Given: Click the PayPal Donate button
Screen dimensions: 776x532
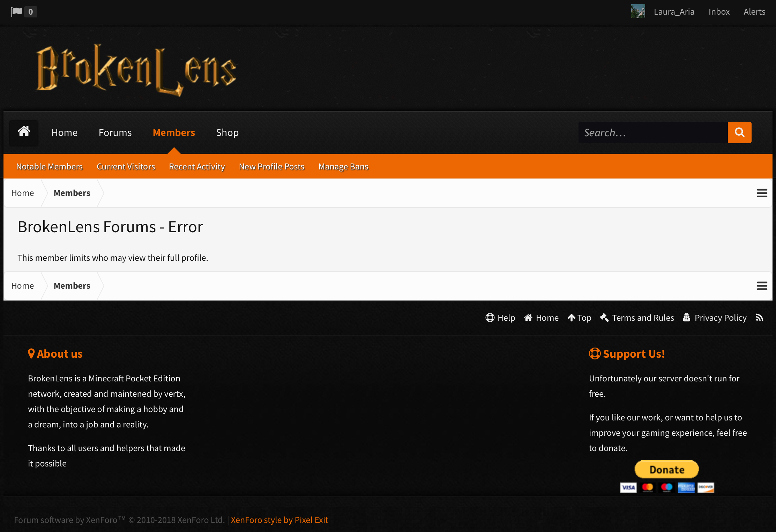Looking at the screenshot, I should click(667, 469).
